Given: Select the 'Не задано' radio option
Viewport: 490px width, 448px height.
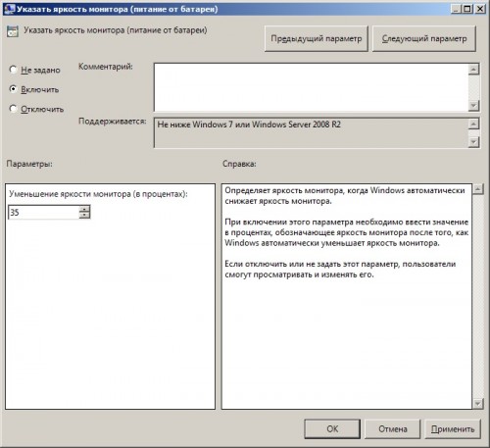Looking at the screenshot, I should pyautogui.click(x=13, y=70).
